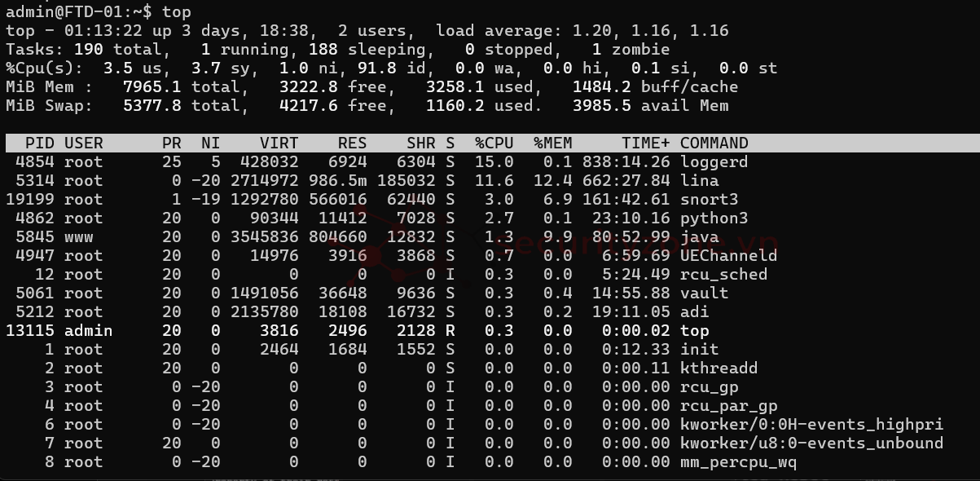Click the COMMAND column header
This screenshot has height=481, width=980.
click(x=714, y=143)
